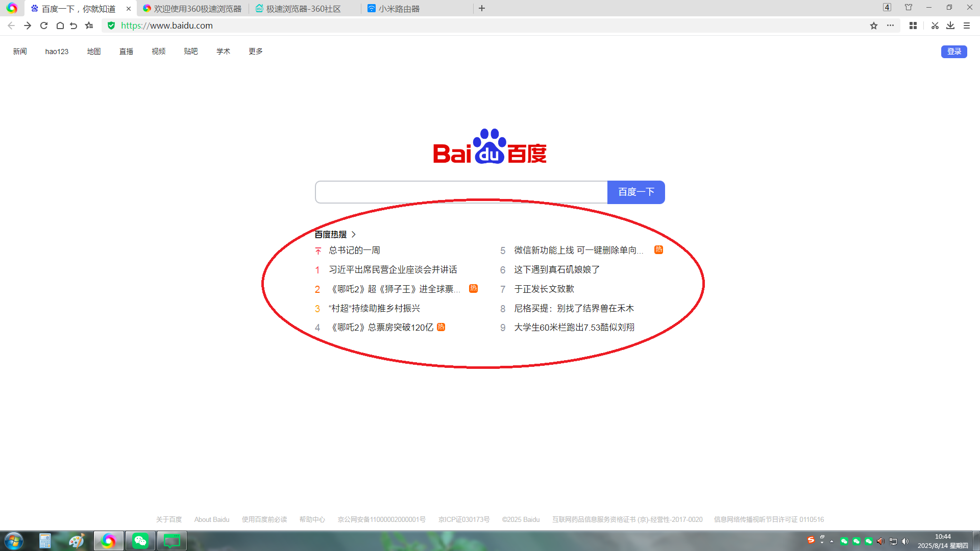Click the green security shield icon

[111, 26]
